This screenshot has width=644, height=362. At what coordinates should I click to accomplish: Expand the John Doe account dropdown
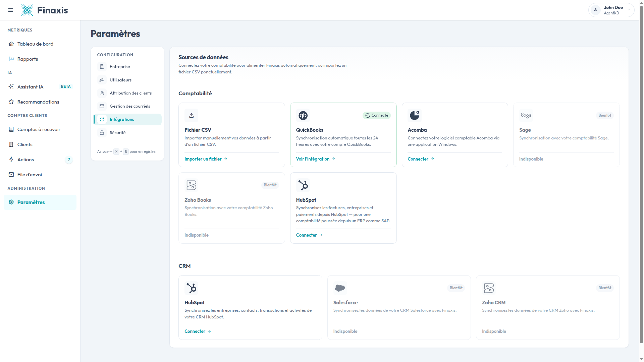[611, 10]
